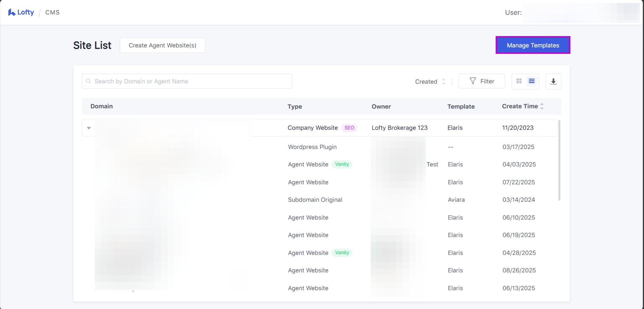The height and width of the screenshot is (309, 644).
Task: Click the Domain column header
Action: click(x=102, y=106)
